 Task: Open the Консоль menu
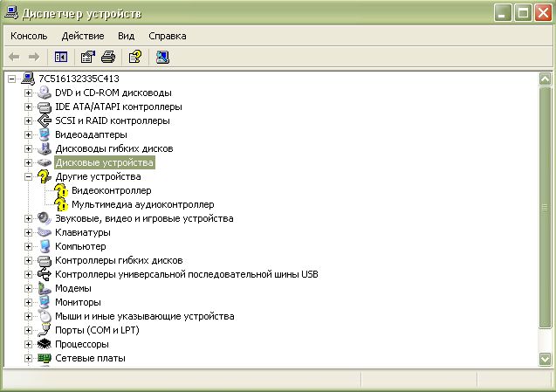(x=29, y=36)
